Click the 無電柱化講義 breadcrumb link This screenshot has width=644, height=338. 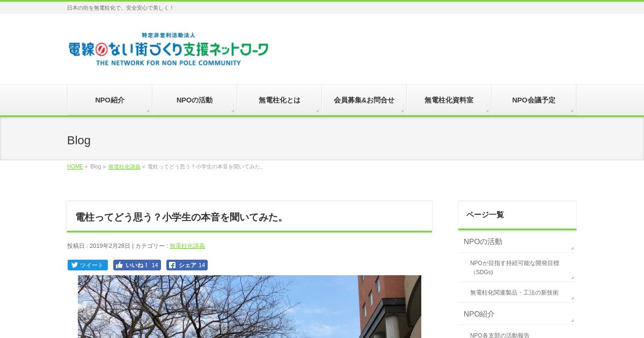pyautogui.click(x=125, y=167)
